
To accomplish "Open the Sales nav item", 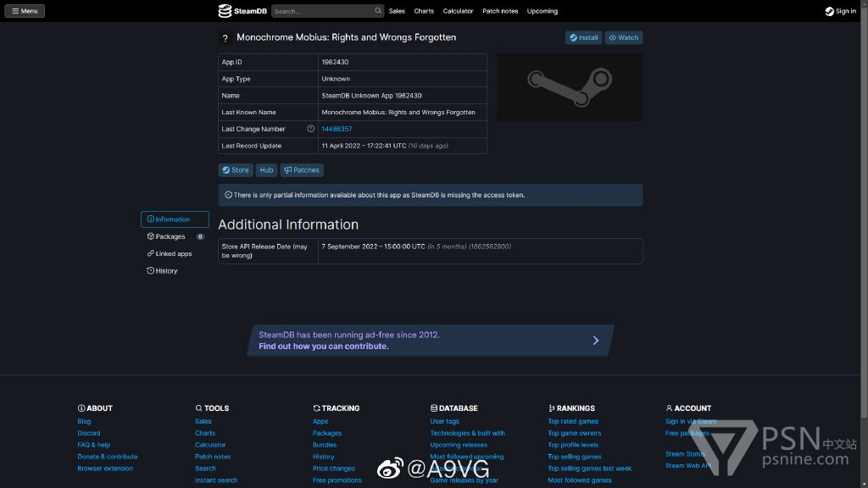I will [x=397, y=11].
